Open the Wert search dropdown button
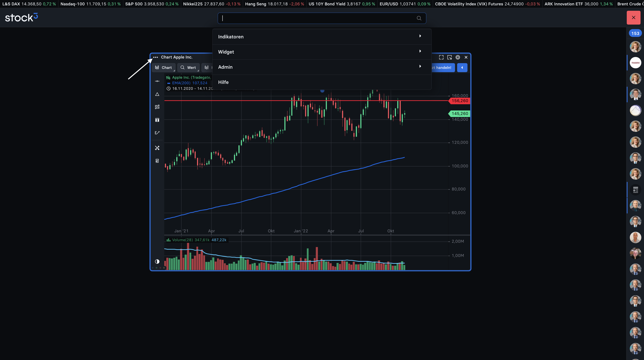Viewport: 644px width, 360px height. tap(188, 68)
